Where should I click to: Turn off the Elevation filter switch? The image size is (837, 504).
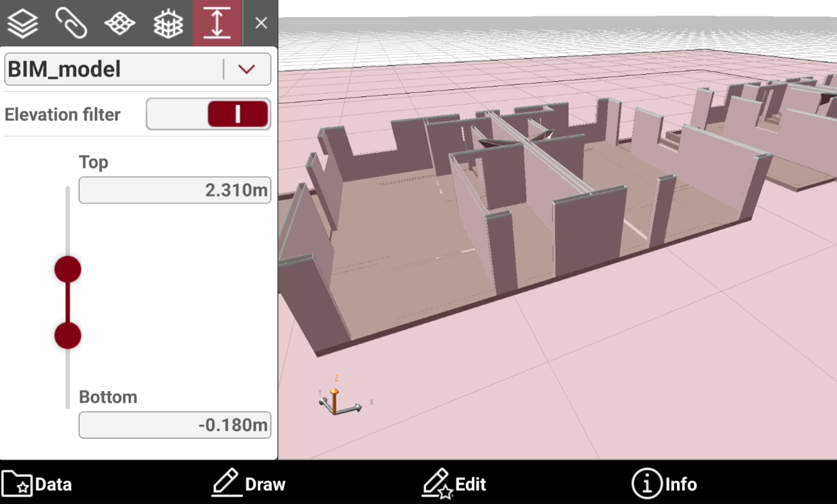(208, 114)
